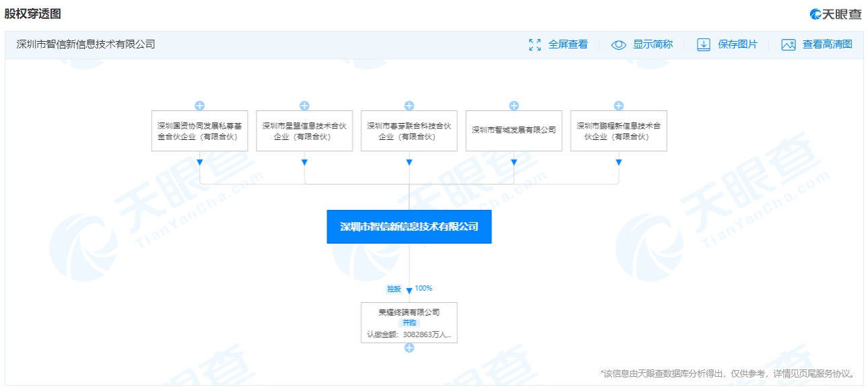The width and height of the screenshot is (868, 391).
Task: Click the download icon beside 保存图片
Action: coord(704,44)
